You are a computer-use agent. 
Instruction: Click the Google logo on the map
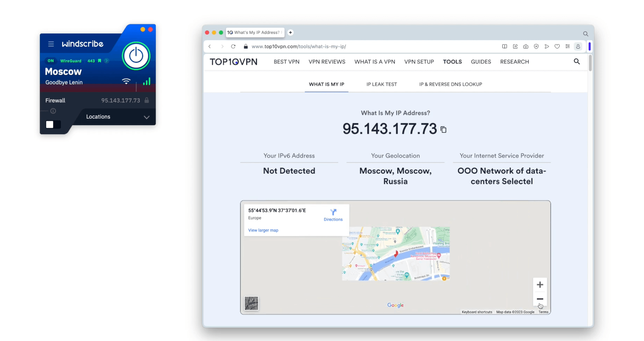point(395,305)
